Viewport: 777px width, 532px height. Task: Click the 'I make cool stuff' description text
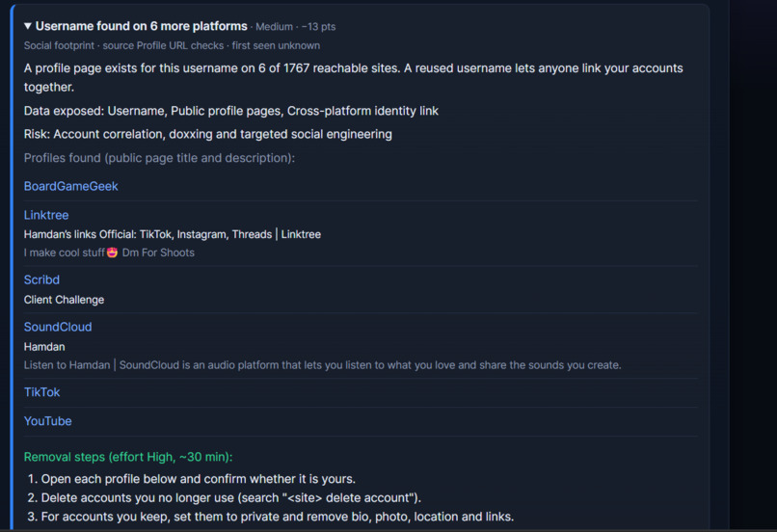click(x=109, y=253)
